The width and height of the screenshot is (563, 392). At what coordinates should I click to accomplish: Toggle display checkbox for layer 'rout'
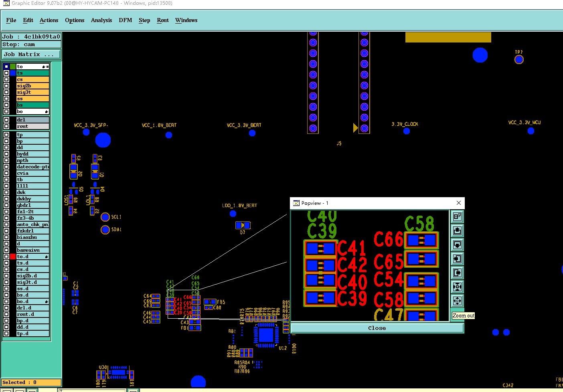pyautogui.click(x=6, y=126)
